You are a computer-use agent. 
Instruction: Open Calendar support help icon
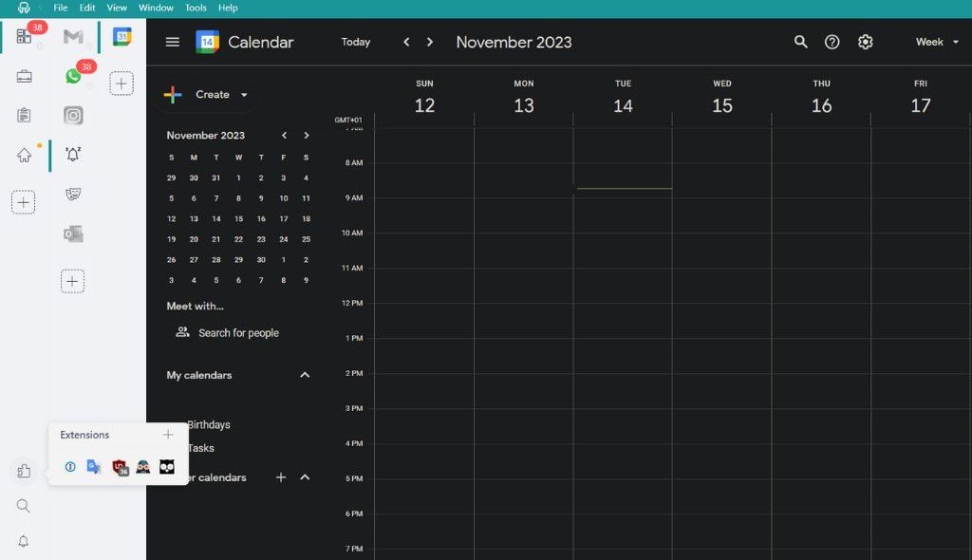click(832, 42)
